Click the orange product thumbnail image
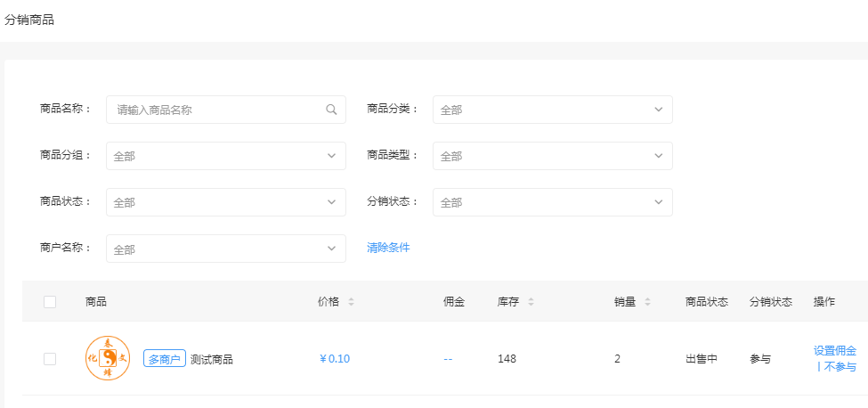Image resolution: width=868 pixels, height=408 pixels. click(x=107, y=358)
